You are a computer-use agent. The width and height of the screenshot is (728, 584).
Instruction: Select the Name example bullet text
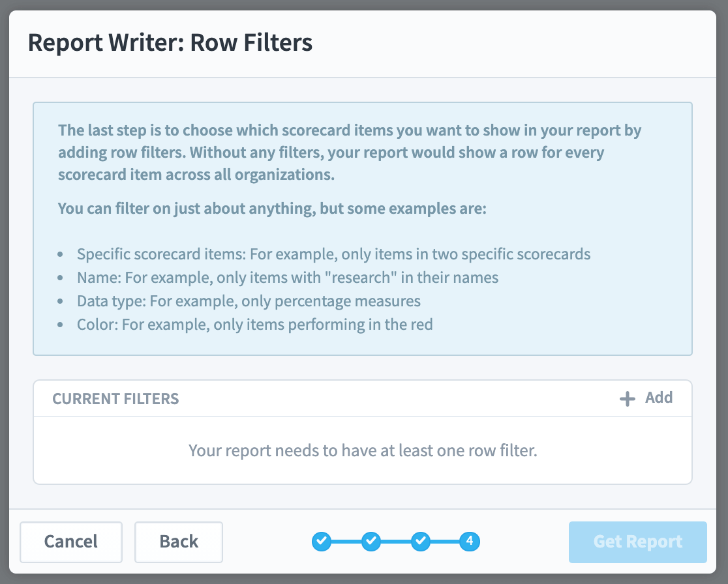(288, 278)
